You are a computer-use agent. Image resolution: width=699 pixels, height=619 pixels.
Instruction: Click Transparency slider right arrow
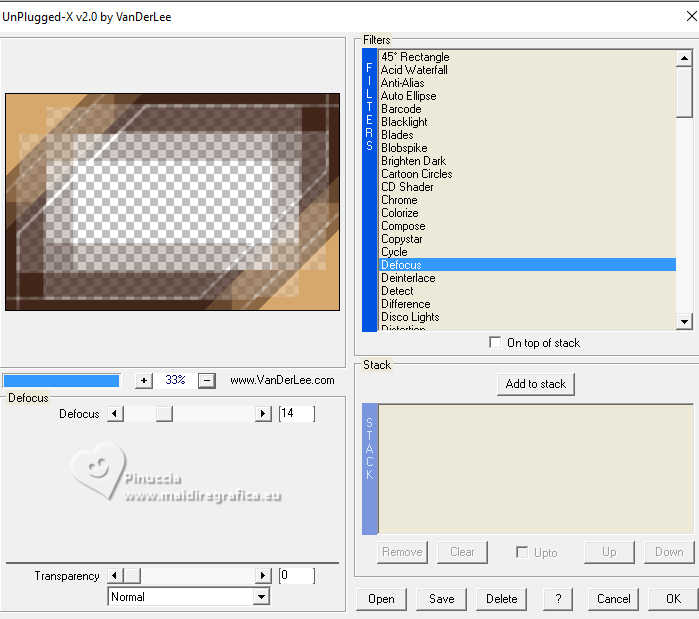point(263,575)
